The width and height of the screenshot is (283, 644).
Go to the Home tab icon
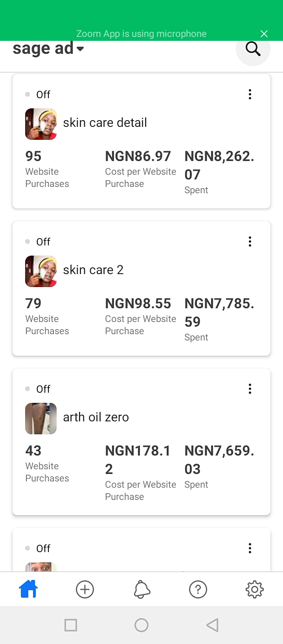[x=28, y=589]
